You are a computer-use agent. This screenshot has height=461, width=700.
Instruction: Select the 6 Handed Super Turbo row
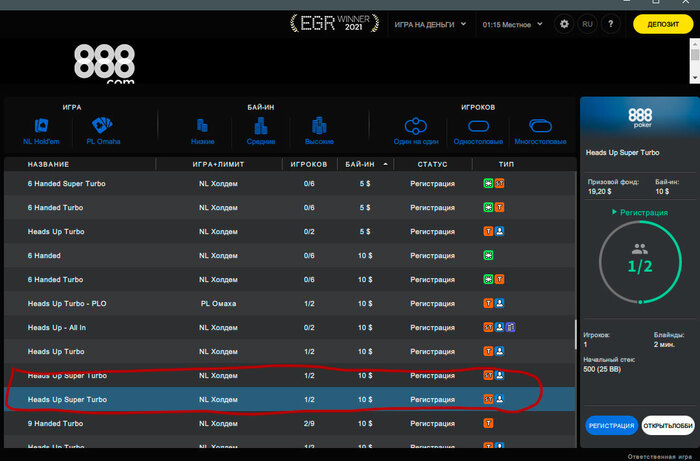pyautogui.click(x=290, y=183)
